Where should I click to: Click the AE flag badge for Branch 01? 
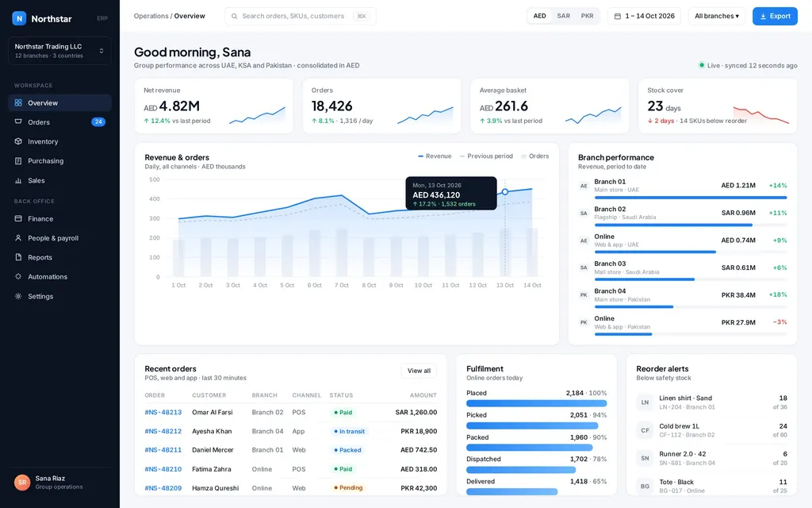pos(584,186)
